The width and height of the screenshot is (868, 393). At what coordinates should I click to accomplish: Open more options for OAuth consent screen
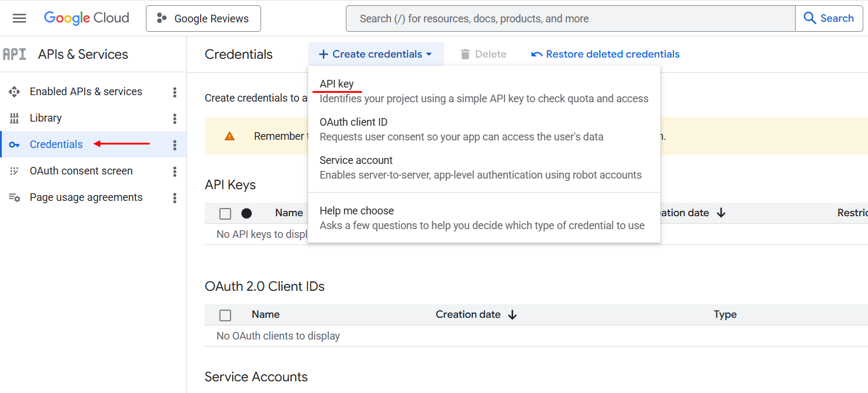point(175,172)
